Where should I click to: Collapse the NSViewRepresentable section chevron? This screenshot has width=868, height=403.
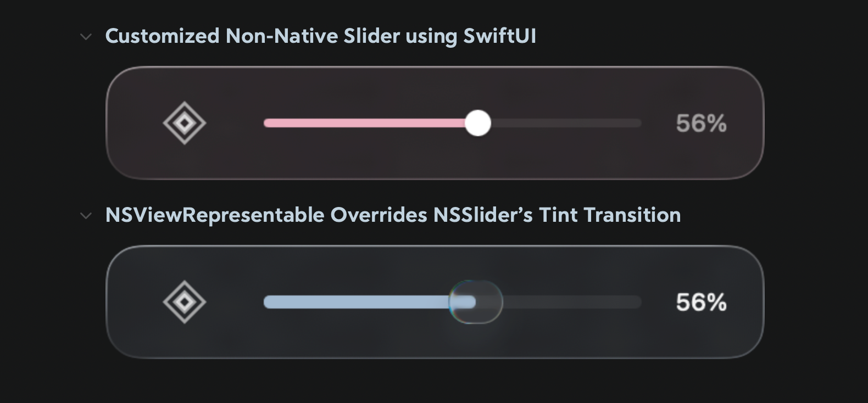(x=86, y=216)
